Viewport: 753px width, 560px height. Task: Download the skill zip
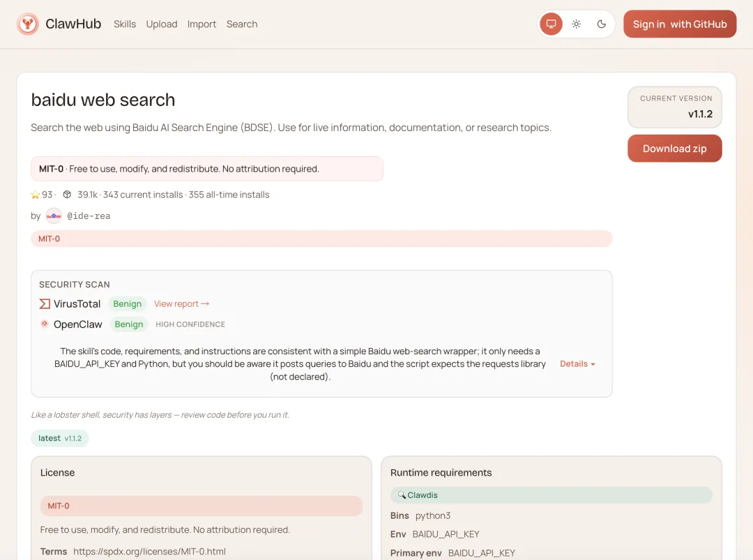click(675, 149)
